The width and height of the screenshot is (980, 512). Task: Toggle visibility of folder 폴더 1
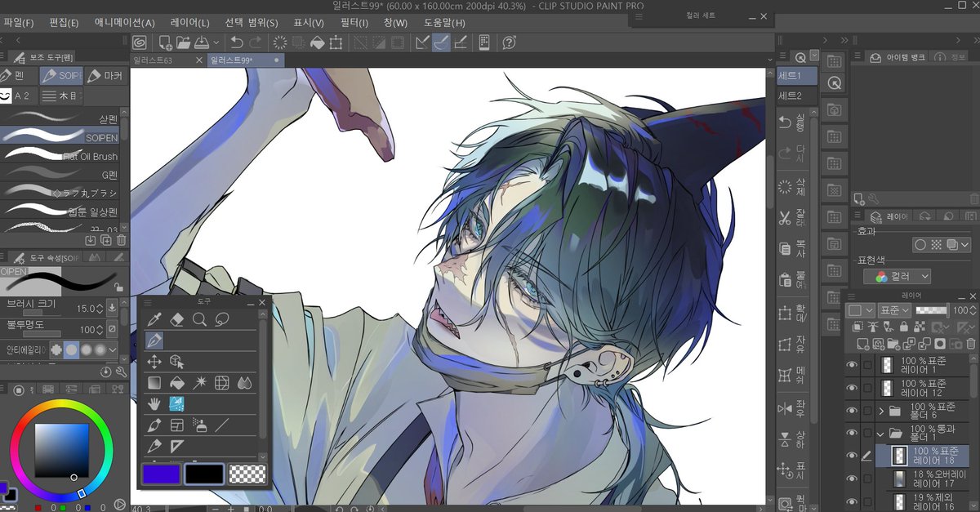tap(852, 433)
